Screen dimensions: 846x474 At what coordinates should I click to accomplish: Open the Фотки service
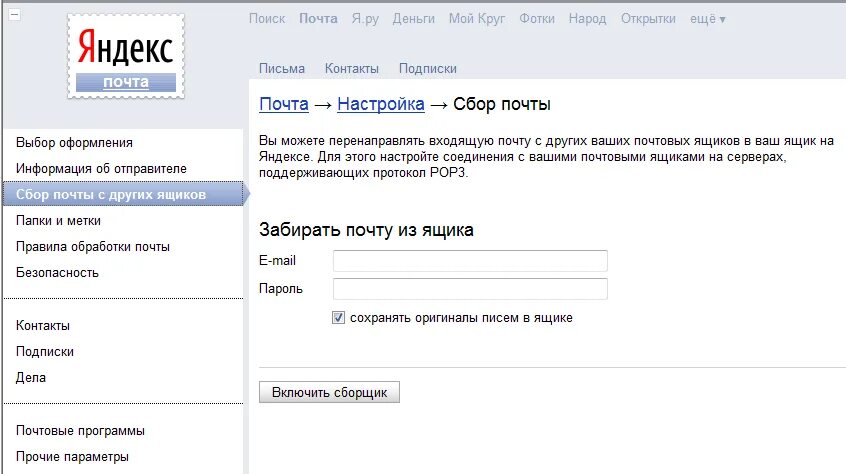point(537,19)
